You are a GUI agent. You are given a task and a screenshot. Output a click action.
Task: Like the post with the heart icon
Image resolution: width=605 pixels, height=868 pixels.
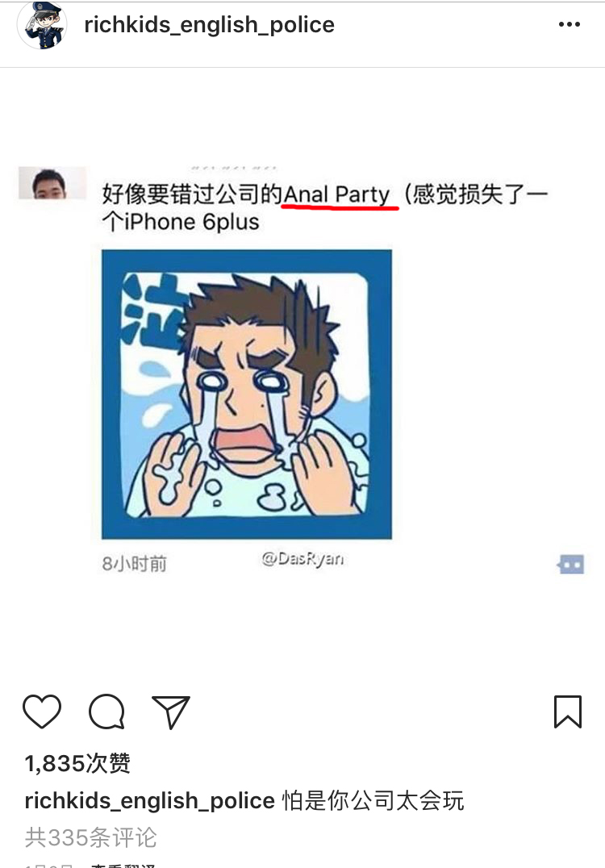(41, 712)
